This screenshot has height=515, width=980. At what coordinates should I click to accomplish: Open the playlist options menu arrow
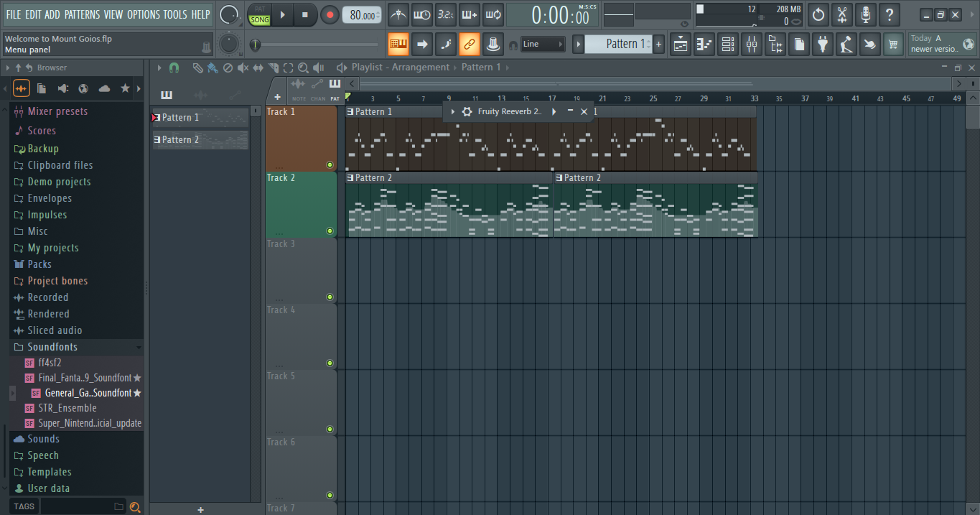click(159, 68)
